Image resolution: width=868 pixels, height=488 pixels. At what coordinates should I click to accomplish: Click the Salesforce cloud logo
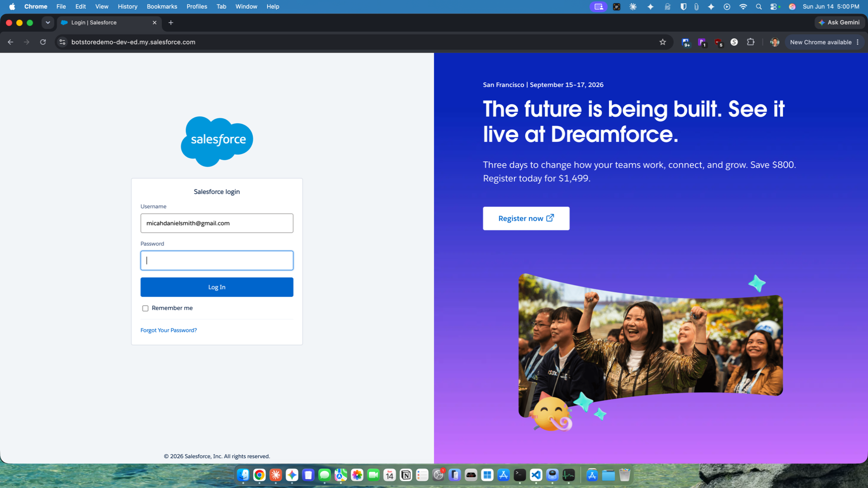tap(217, 141)
